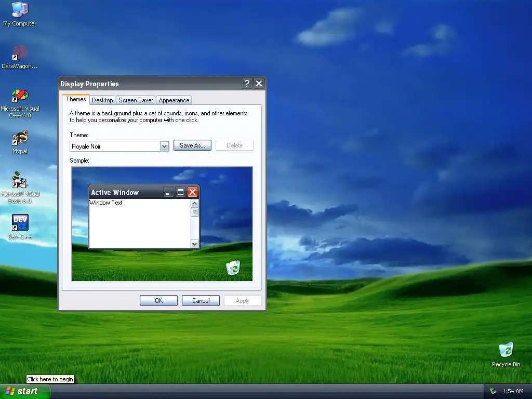The image size is (532, 399).
Task: Click the 'Window Text' sample text
Action: tap(106, 203)
